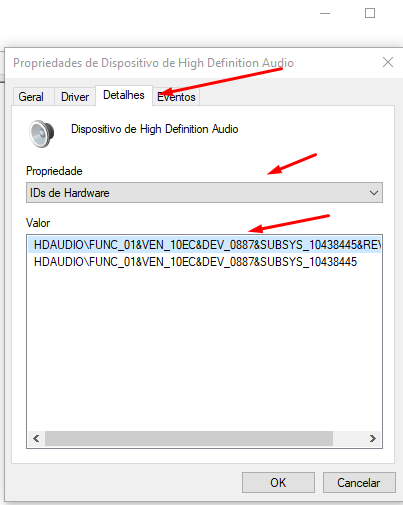Maximize the background window
This screenshot has width=403, height=505.
coord(370,13)
